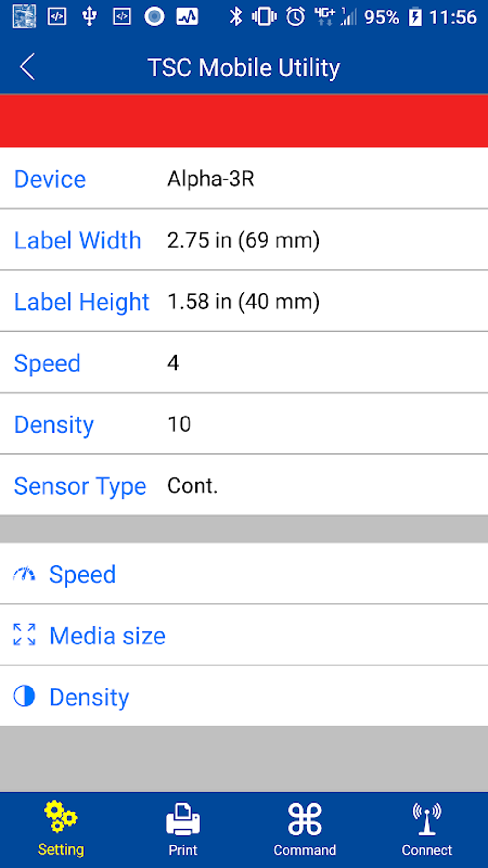Tap the back arrow in header
This screenshot has height=868, width=488.
click(x=28, y=67)
